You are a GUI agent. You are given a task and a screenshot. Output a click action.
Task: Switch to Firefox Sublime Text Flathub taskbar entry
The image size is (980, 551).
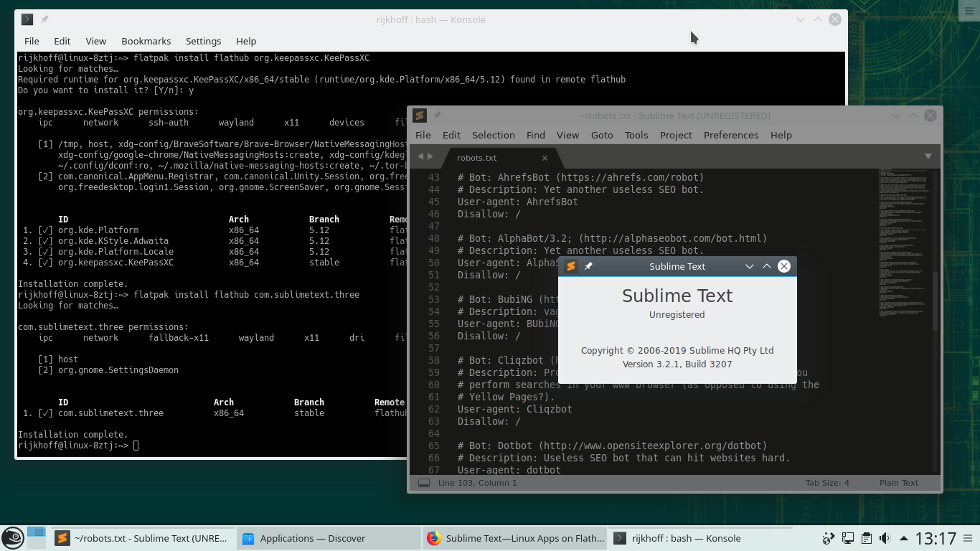click(515, 538)
